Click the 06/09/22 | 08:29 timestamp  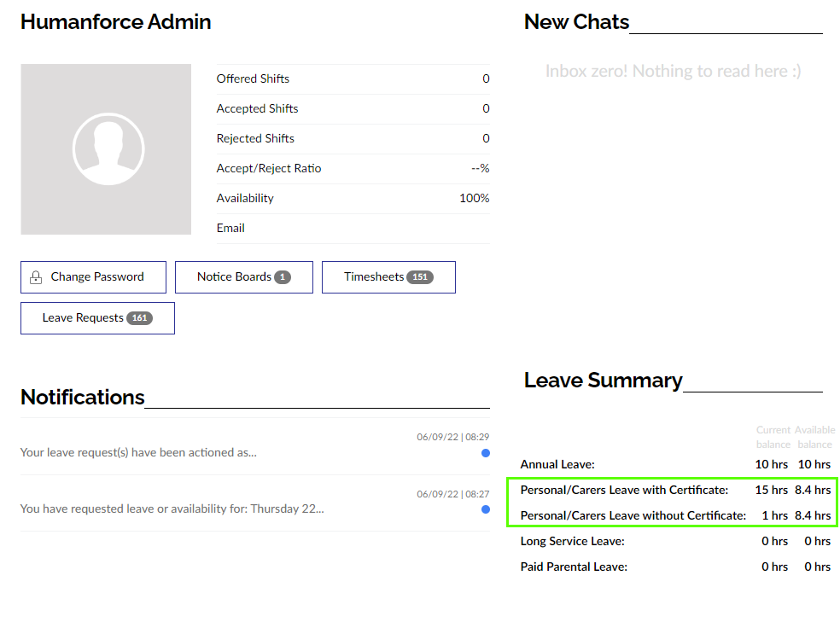(453, 438)
